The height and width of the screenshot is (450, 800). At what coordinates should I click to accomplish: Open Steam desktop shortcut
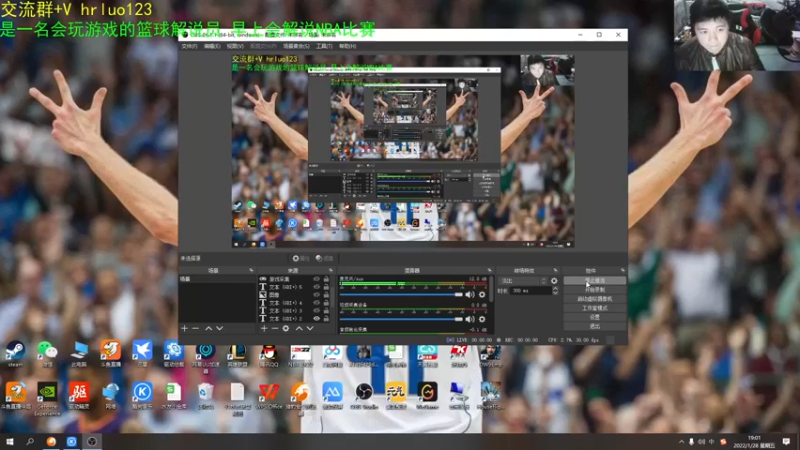click(15, 355)
